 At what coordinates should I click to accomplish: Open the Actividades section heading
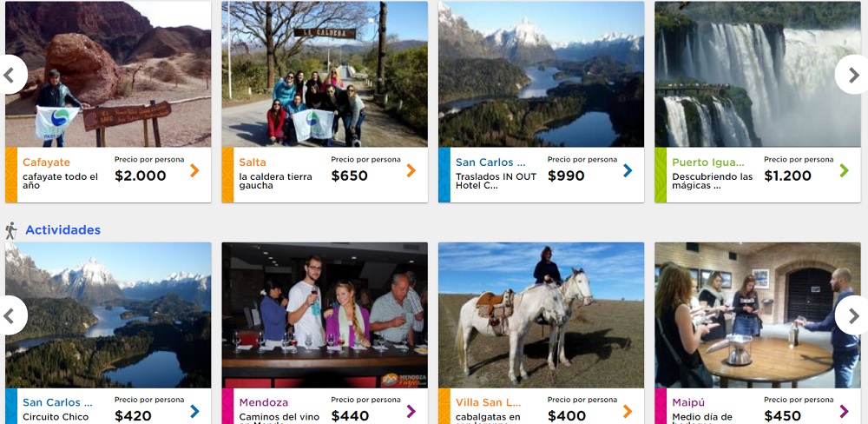[x=62, y=230]
